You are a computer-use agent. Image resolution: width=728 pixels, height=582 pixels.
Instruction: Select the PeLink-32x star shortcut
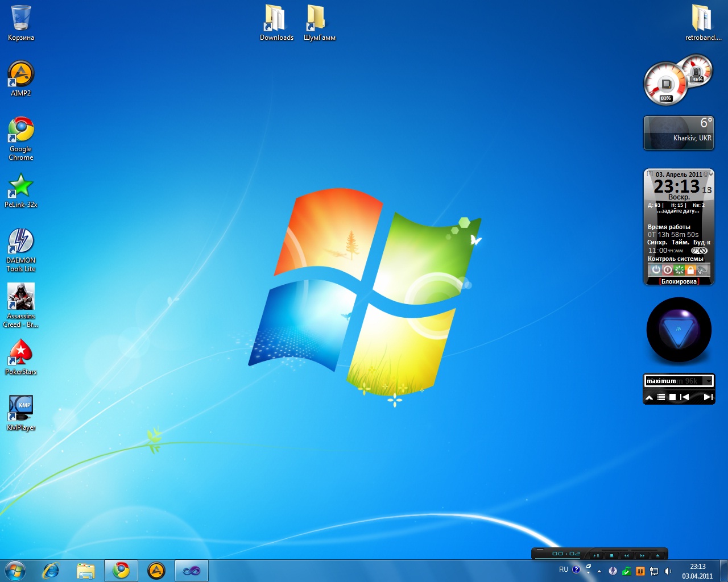point(21,190)
